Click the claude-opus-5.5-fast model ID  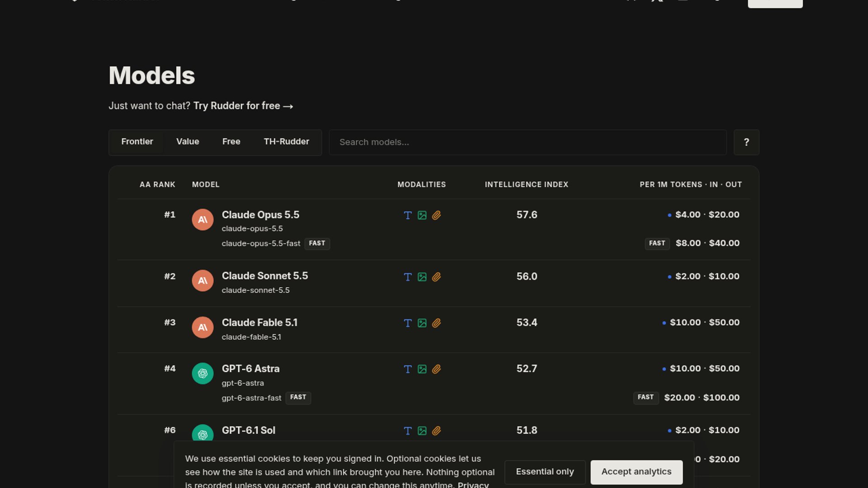(x=261, y=244)
